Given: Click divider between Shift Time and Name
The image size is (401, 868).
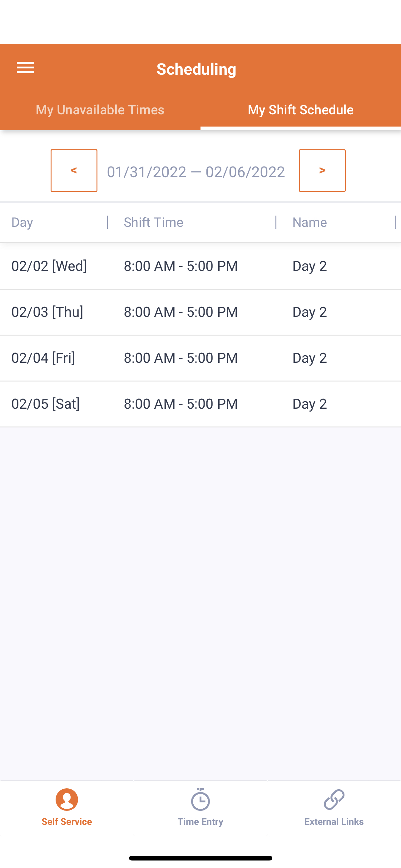Looking at the screenshot, I should [x=276, y=222].
